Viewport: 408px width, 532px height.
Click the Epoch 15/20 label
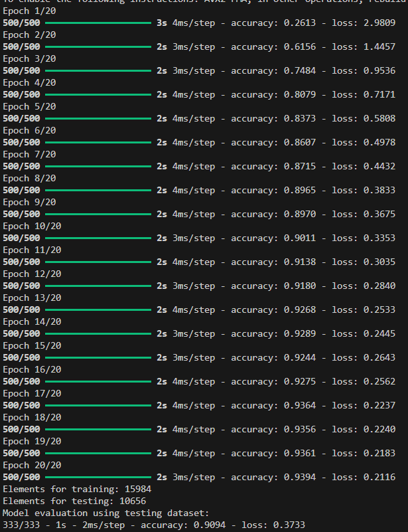tap(32, 345)
